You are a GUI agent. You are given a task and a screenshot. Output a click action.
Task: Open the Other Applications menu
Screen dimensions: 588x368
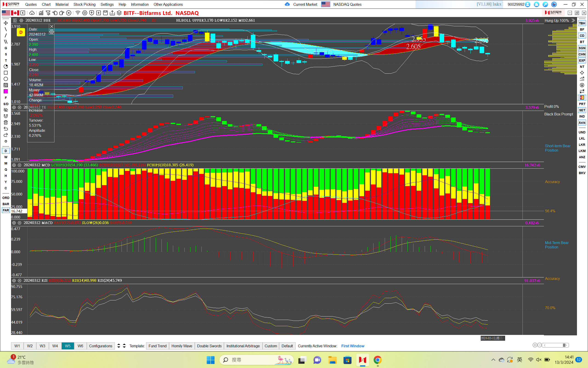(x=168, y=4)
